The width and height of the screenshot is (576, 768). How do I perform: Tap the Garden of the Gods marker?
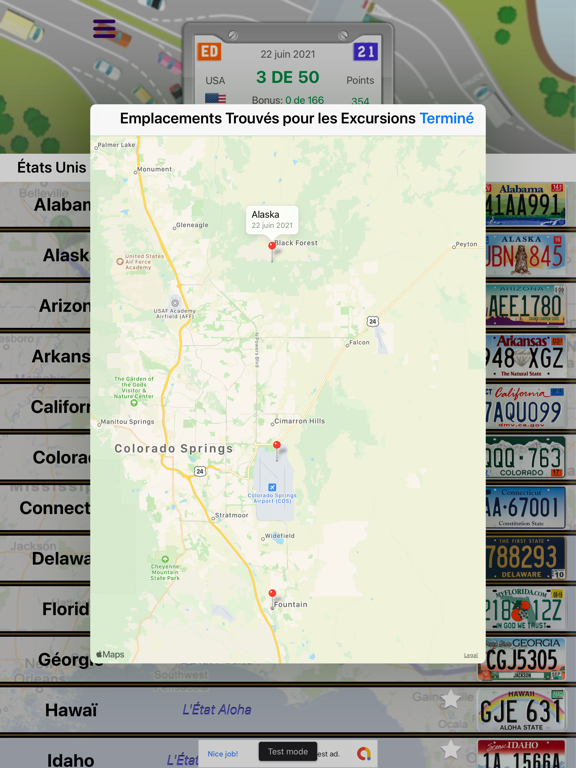coord(134,403)
